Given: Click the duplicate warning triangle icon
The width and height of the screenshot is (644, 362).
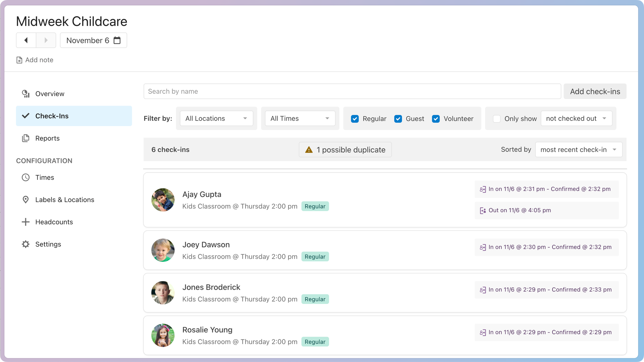Looking at the screenshot, I should pyautogui.click(x=309, y=150).
